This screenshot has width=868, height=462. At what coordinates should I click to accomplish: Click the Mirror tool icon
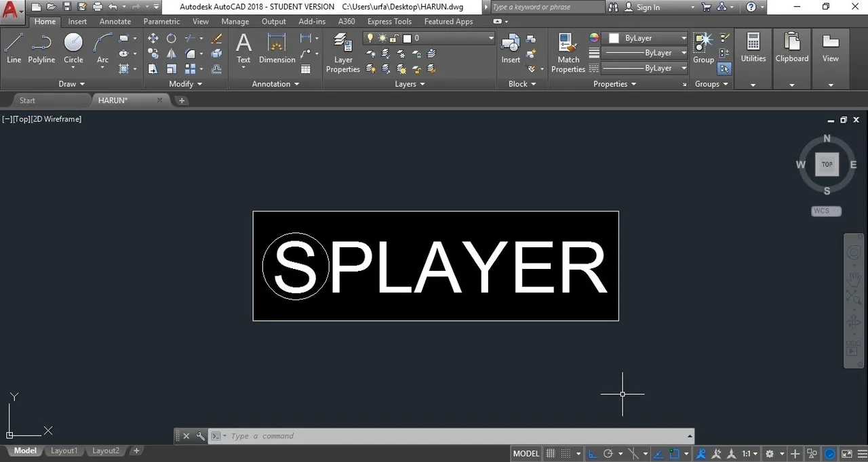tap(172, 54)
